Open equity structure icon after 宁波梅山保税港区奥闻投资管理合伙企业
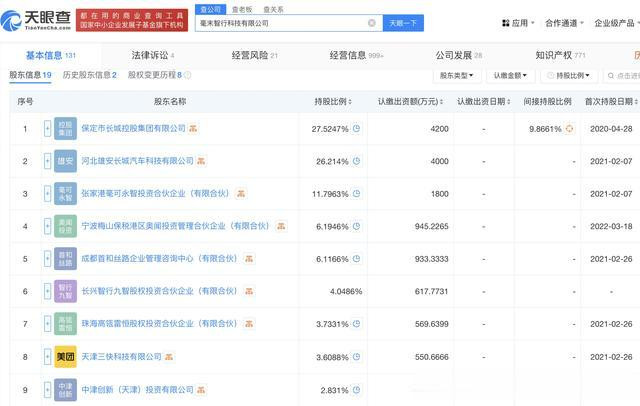The image size is (640, 406). 281,226
